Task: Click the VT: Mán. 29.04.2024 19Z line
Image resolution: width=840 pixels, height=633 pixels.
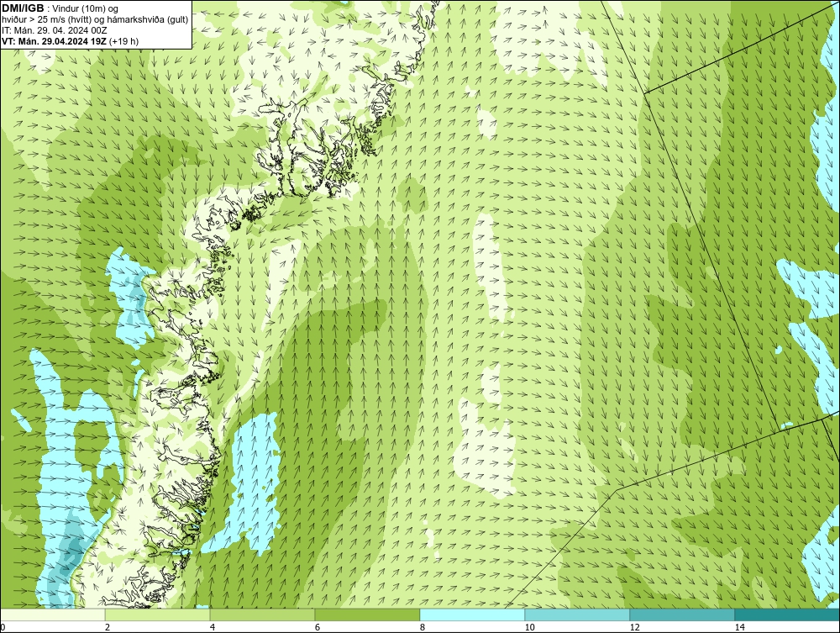Action: coord(71,40)
